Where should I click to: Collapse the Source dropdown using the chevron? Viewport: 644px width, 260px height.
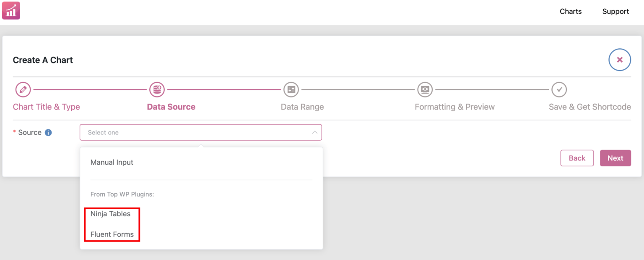[314, 132]
